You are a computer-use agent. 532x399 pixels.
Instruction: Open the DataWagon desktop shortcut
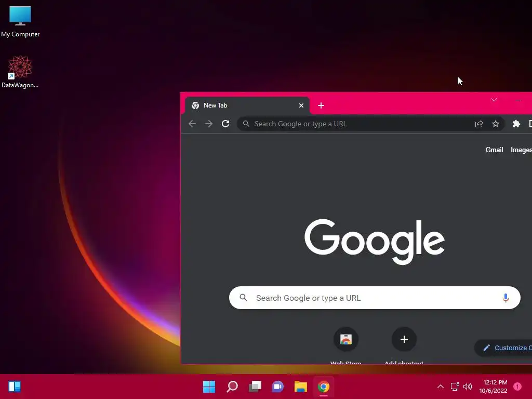20,72
